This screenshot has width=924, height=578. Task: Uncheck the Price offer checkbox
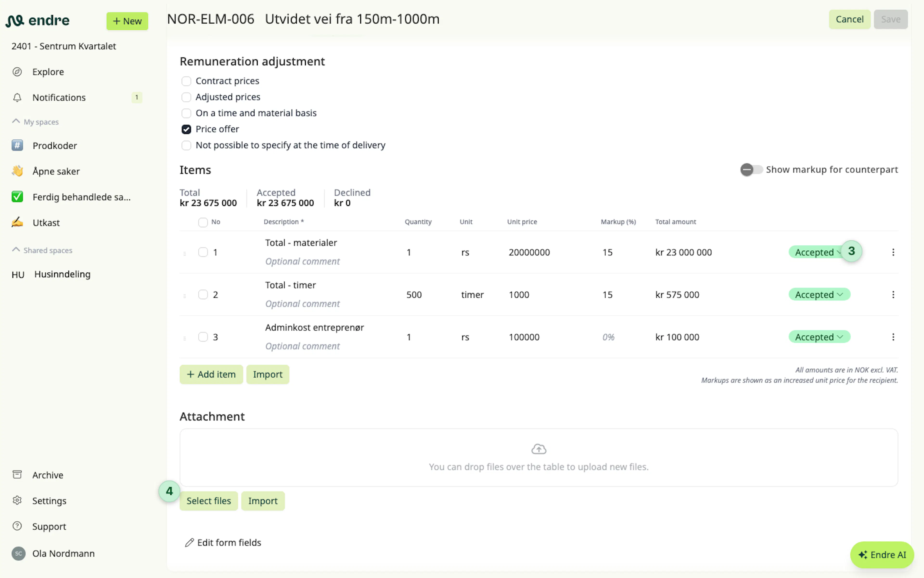pos(186,129)
